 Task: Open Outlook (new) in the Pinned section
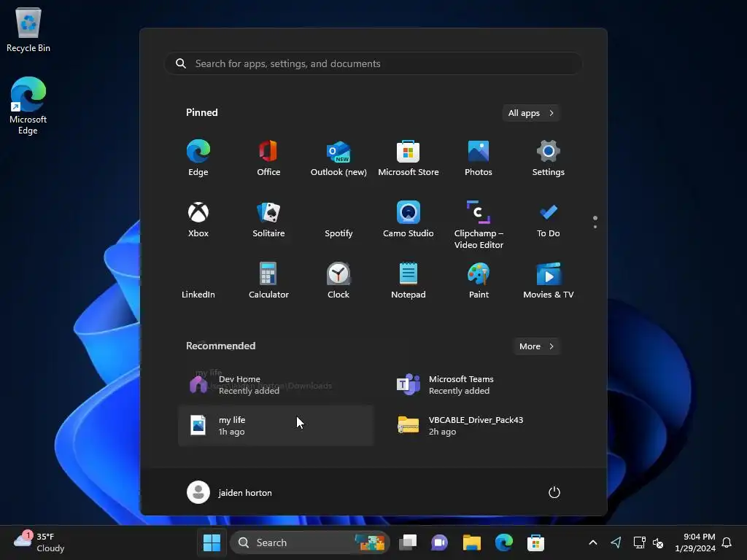coord(338,158)
